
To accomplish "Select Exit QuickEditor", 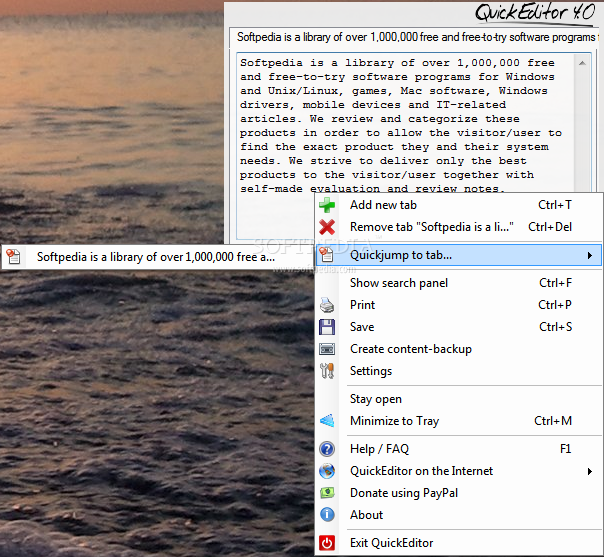I will pyautogui.click(x=458, y=543).
